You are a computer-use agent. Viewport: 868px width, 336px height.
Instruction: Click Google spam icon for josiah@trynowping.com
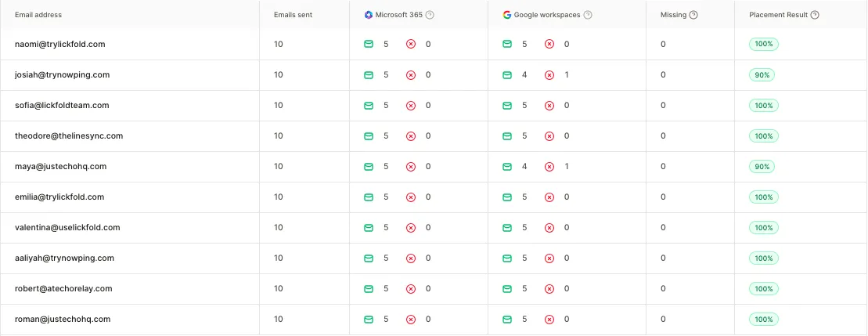click(x=549, y=75)
